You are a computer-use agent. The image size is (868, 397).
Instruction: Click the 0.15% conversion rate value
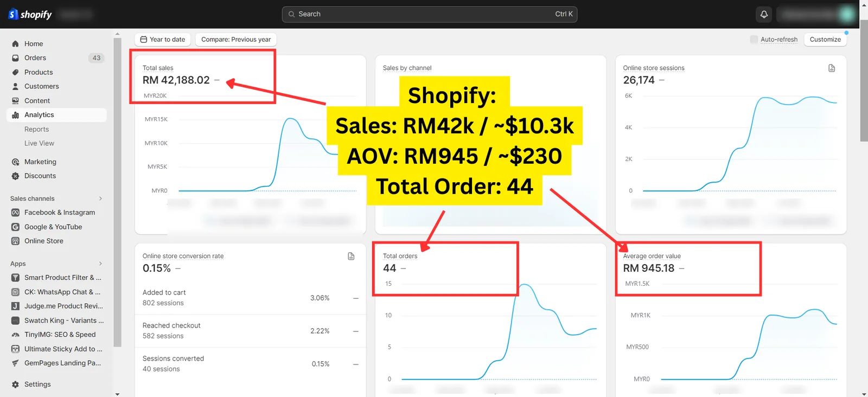click(x=157, y=268)
